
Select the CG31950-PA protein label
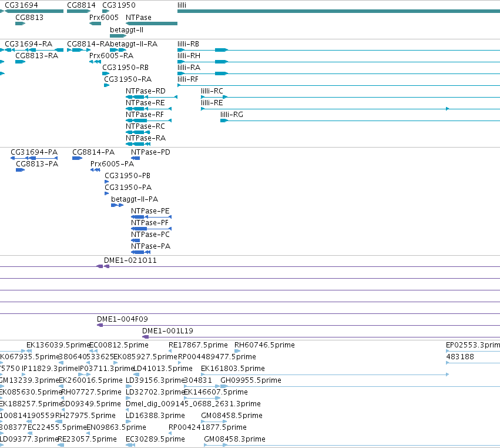pos(128,188)
